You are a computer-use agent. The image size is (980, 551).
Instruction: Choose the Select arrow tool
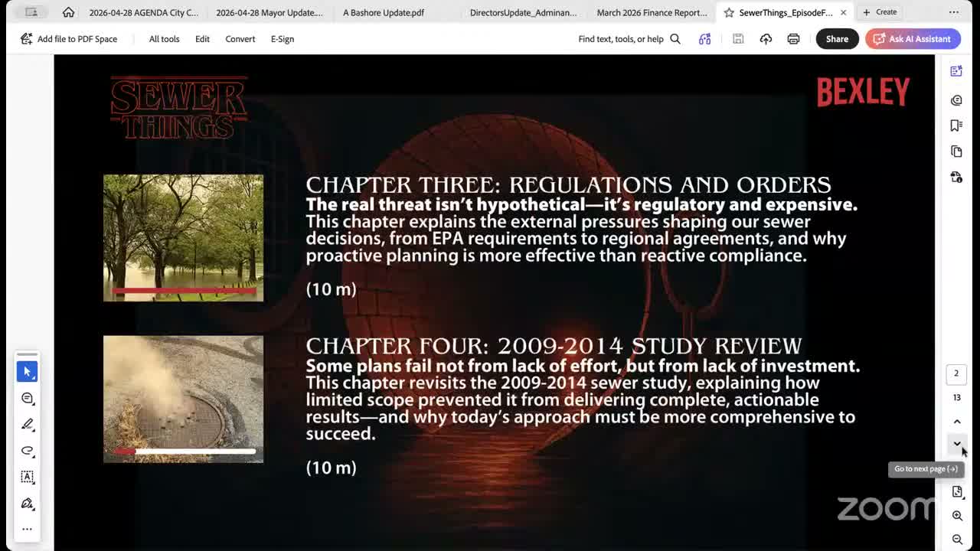click(x=28, y=372)
